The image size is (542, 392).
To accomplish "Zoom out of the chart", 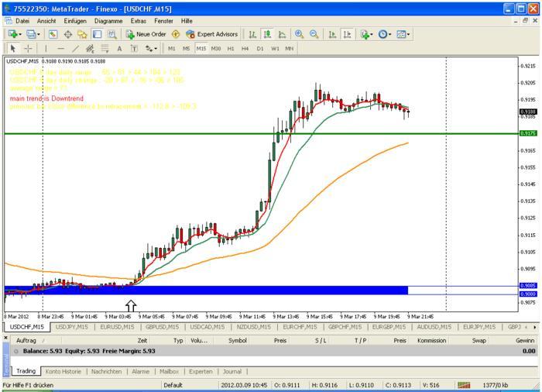I will click(314, 34).
